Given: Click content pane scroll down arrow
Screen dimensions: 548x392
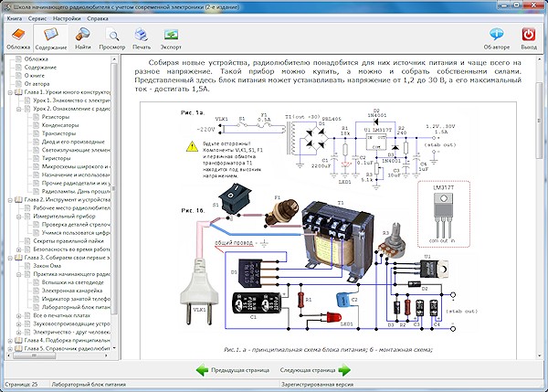Looking at the screenshot, I should click(x=539, y=355).
